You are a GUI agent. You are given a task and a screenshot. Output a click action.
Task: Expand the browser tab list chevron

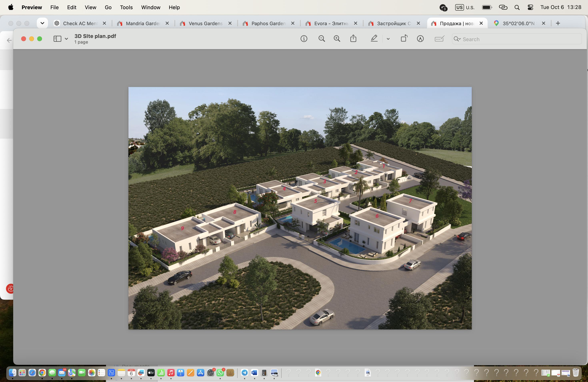(42, 23)
